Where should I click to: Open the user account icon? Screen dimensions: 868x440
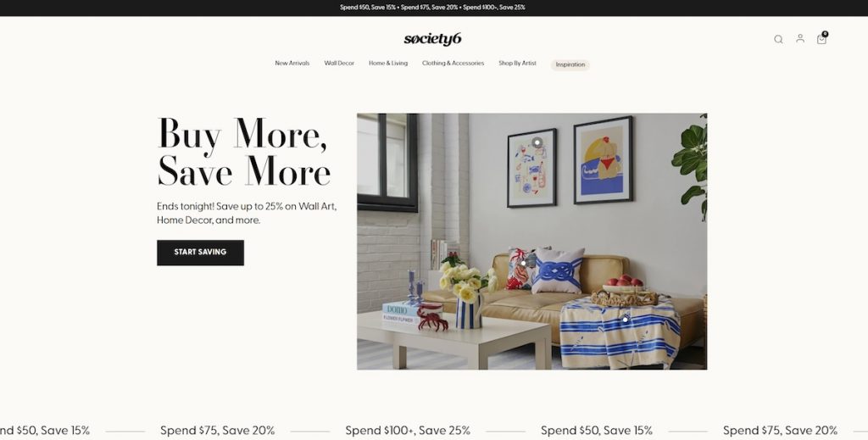[x=800, y=38]
